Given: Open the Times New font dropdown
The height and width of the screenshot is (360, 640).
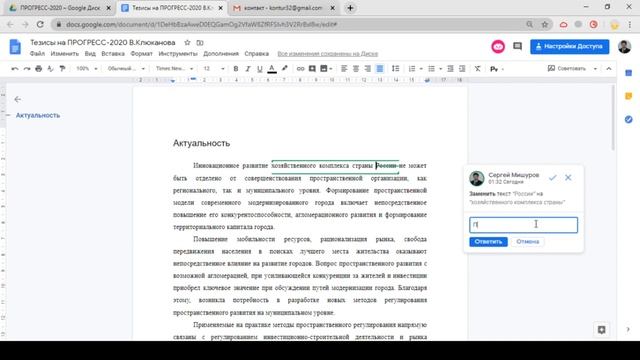Looking at the screenshot, I should (174, 69).
